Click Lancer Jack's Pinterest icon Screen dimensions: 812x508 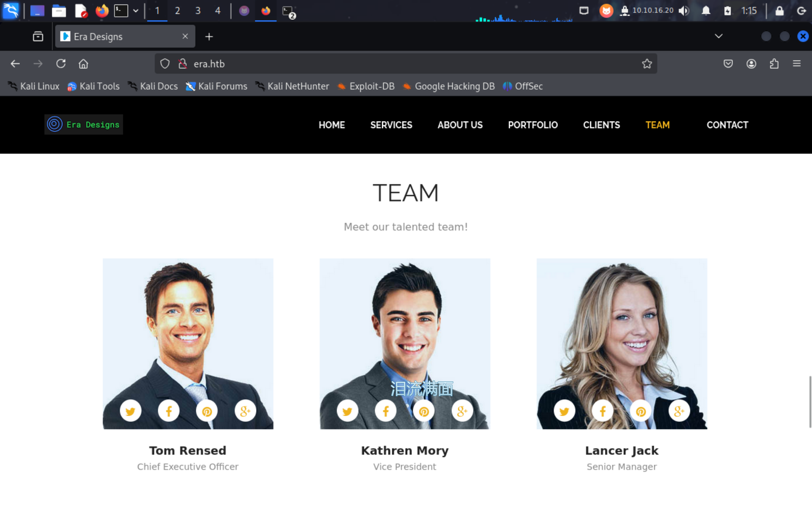pos(640,411)
